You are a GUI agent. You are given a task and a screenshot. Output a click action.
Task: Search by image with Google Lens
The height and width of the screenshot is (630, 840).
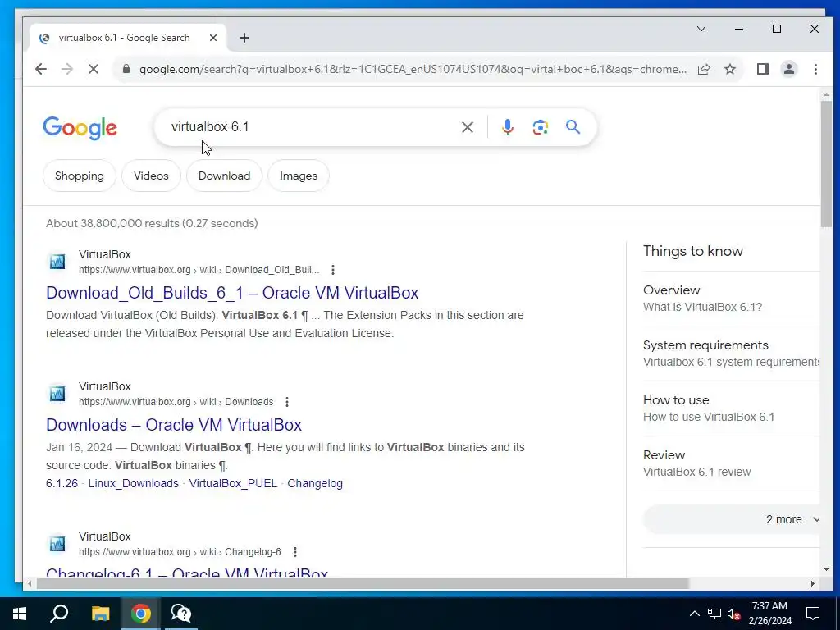pos(540,127)
